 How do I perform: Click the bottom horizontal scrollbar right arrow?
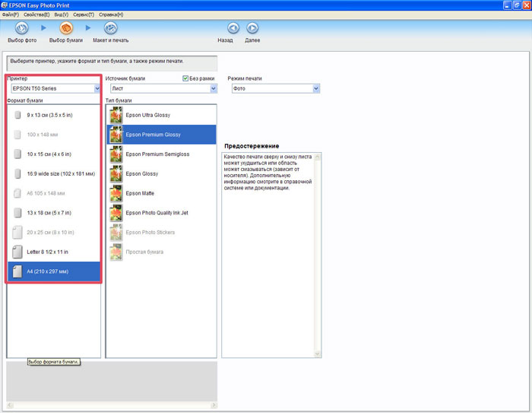[x=214, y=405]
